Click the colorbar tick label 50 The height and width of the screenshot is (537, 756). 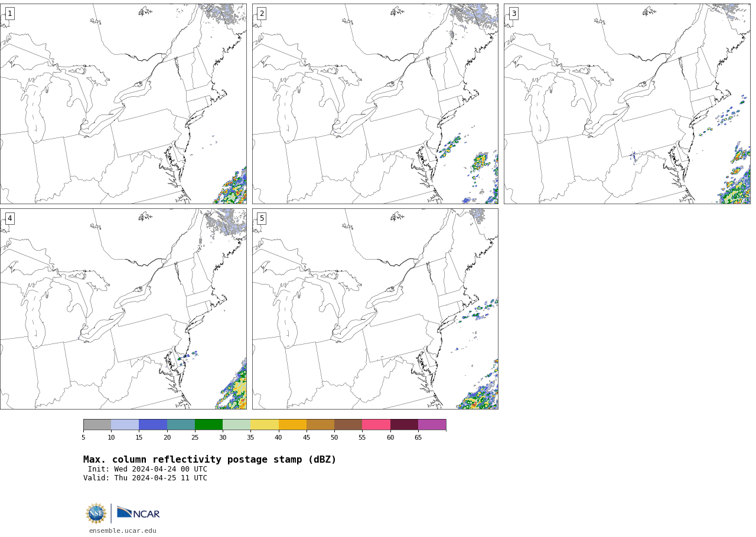[334, 437]
